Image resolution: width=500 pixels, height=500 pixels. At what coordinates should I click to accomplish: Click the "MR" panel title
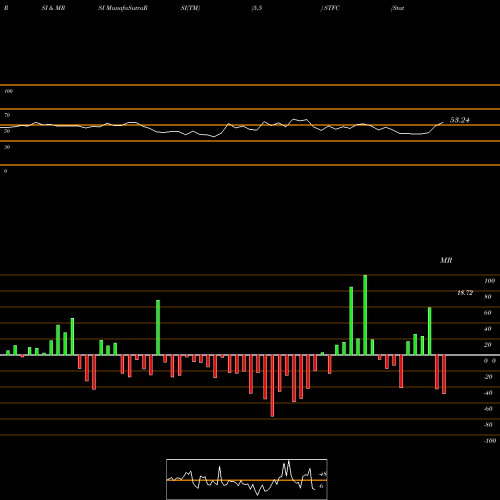coord(446,260)
